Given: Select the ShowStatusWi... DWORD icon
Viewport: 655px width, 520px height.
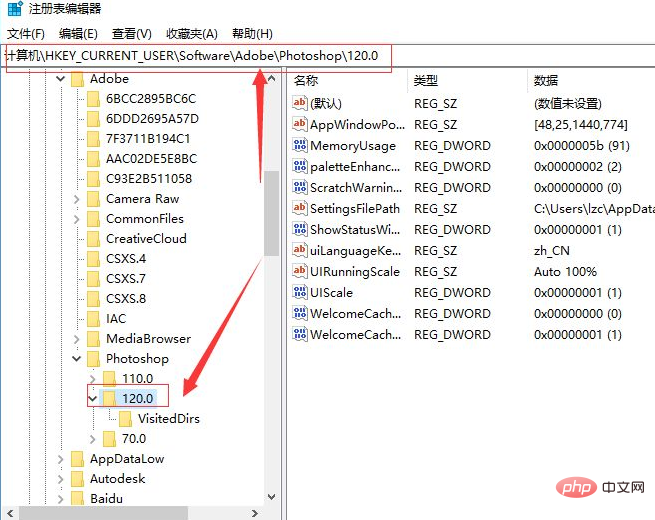Looking at the screenshot, I should (300, 229).
